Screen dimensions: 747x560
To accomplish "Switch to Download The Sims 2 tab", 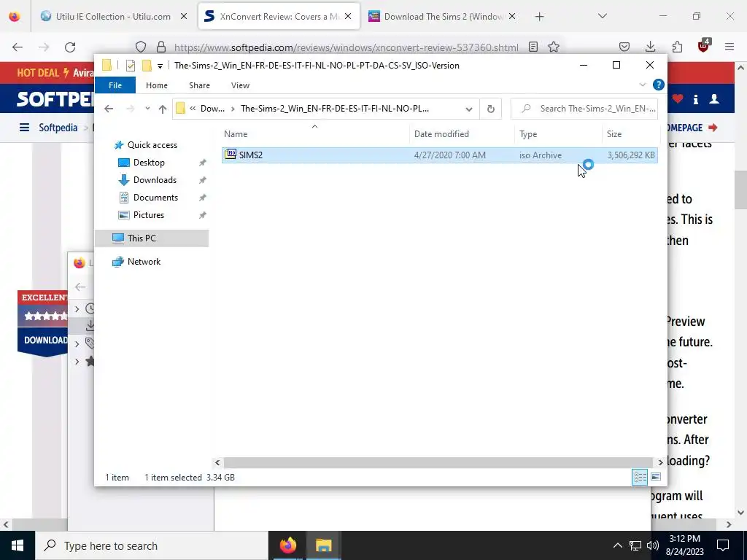I will pyautogui.click(x=443, y=16).
